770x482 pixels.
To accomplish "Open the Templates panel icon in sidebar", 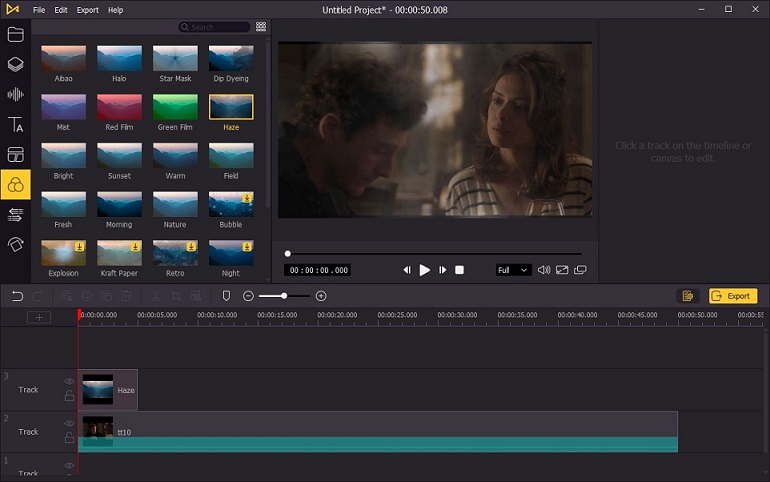I will [x=15, y=155].
